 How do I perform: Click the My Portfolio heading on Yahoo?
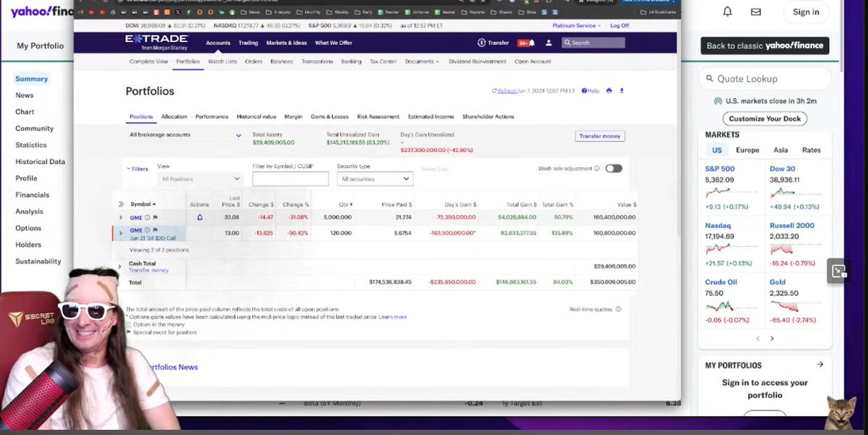point(41,46)
